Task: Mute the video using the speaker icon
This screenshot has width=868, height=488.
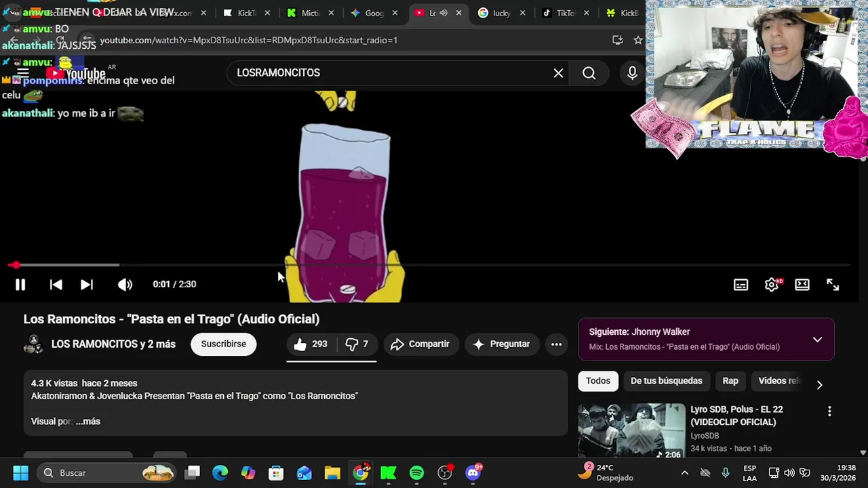Action: click(125, 285)
